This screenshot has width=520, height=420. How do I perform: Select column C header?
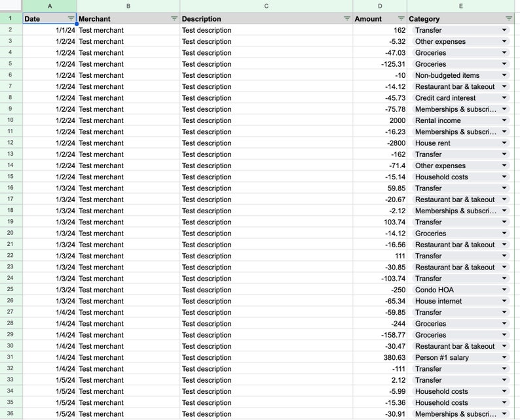click(x=267, y=6)
